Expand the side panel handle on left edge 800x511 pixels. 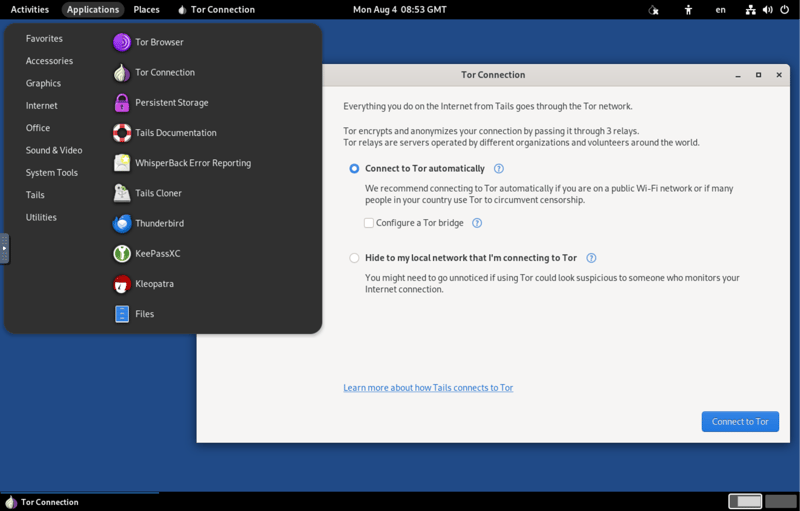click(4, 248)
